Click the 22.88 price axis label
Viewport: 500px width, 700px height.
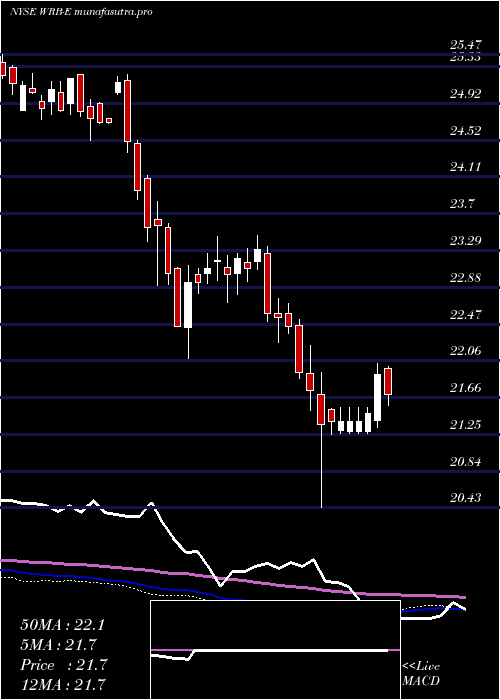pos(466,278)
